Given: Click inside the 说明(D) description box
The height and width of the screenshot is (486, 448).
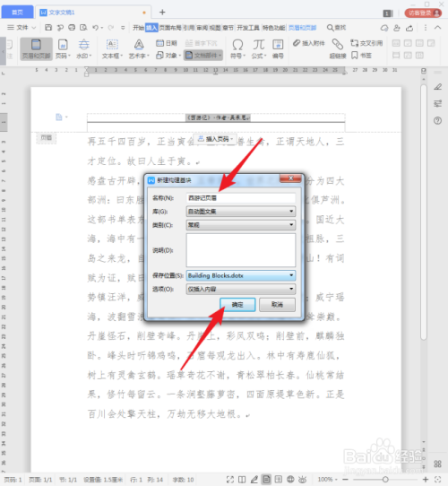Looking at the screenshot, I should (241, 250).
